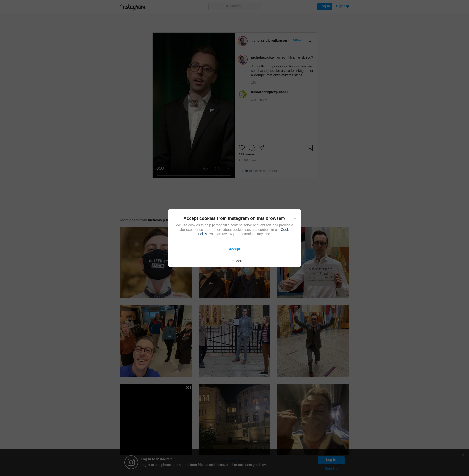
Task: Like the post with heart icon
Action: [242, 148]
